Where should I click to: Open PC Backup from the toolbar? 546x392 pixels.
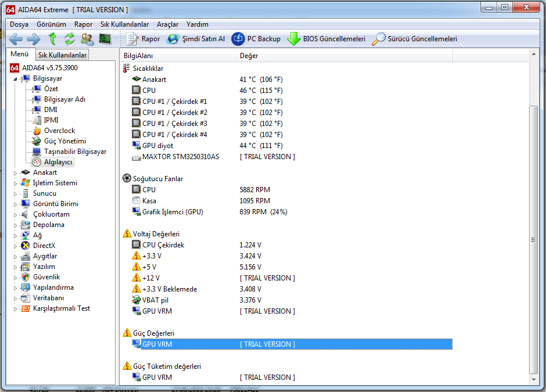[x=256, y=39]
